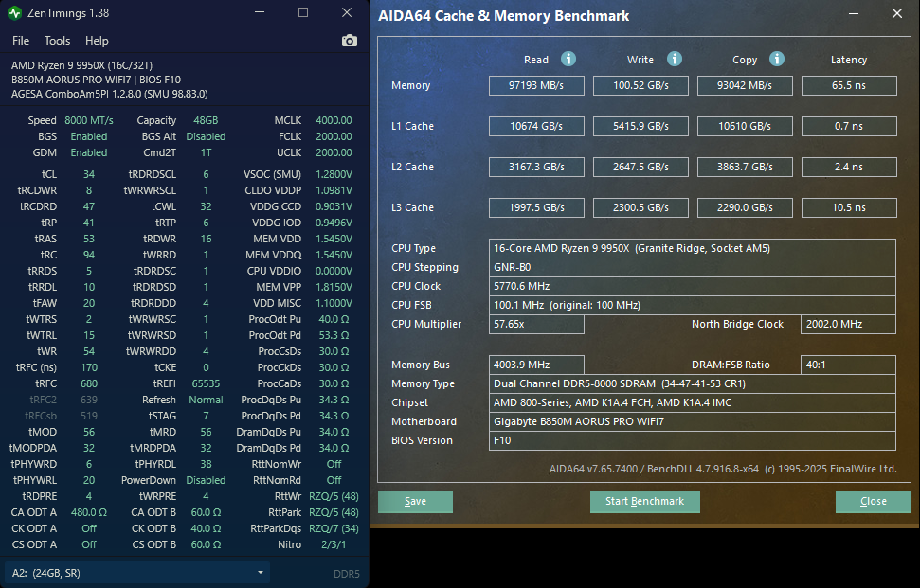Click the L1 Cache Write value 5415.9 GB/s

pyautogui.click(x=640, y=126)
